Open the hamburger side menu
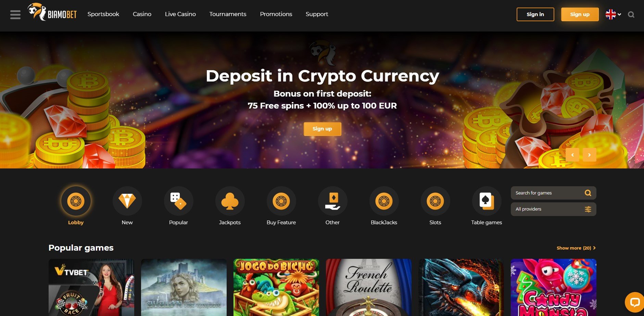Image resolution: width=644 pixels, height=316 pixels. coord(15,14)
